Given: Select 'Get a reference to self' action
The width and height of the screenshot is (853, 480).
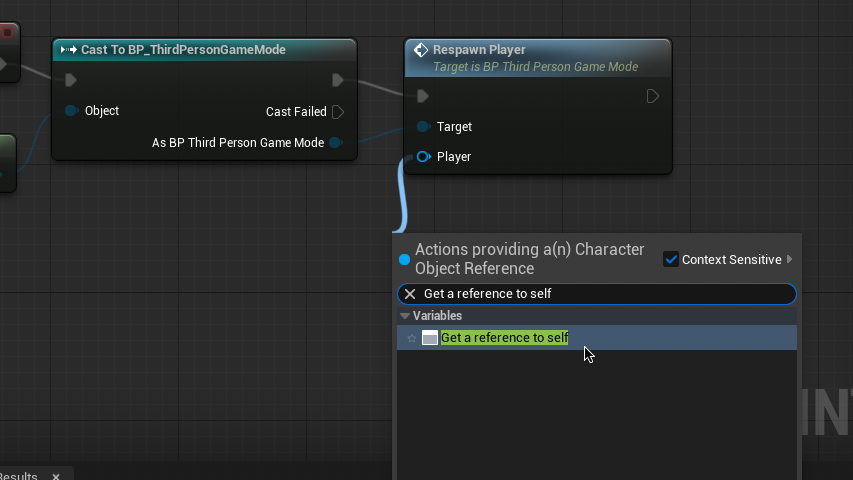Looking at the screenshot, I should (504, 338).
